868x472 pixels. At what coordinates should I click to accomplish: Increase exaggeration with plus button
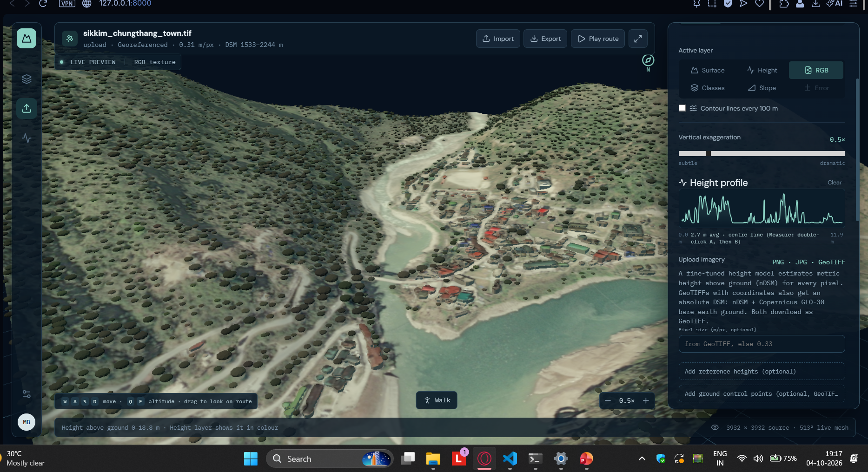pos(646,400)
